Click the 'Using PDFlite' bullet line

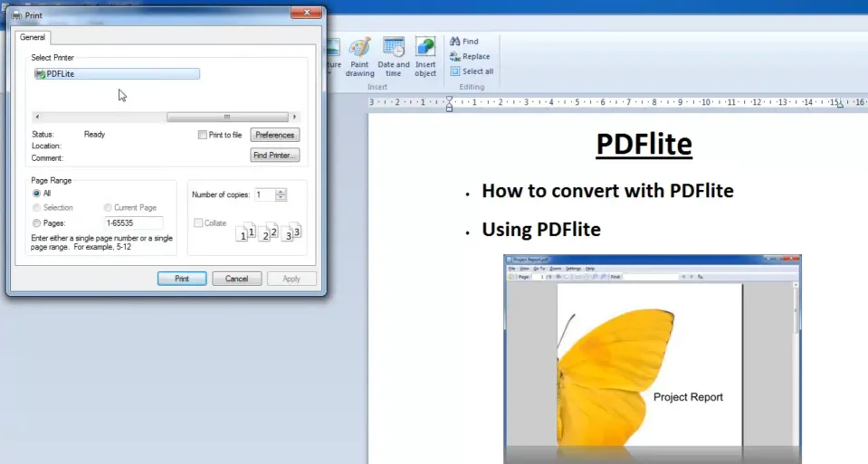pyautogui.click(x=541, y=230)
